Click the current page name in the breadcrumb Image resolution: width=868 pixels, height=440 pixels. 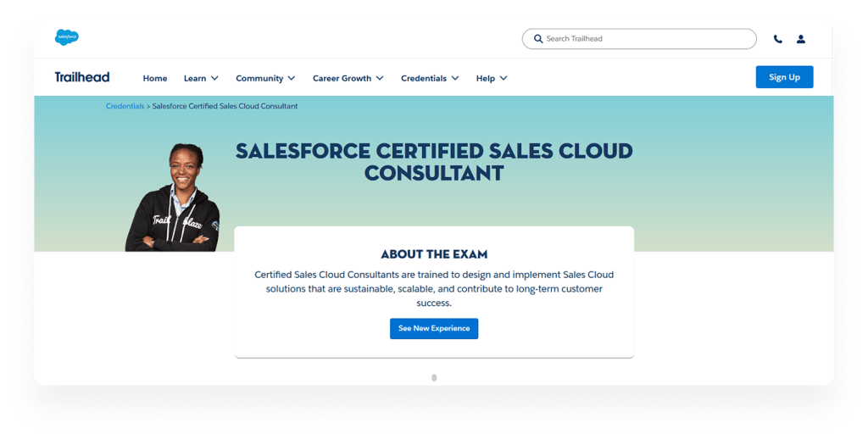point(225,106)
